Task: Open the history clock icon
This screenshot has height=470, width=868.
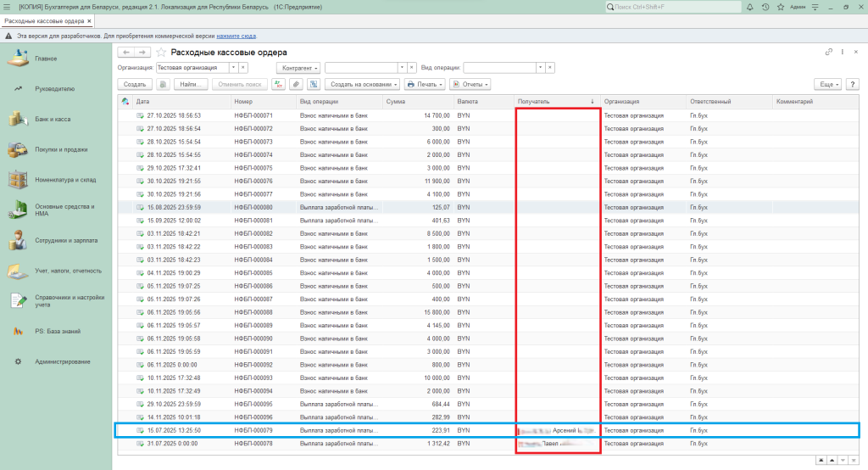Action: coord(765,7)
